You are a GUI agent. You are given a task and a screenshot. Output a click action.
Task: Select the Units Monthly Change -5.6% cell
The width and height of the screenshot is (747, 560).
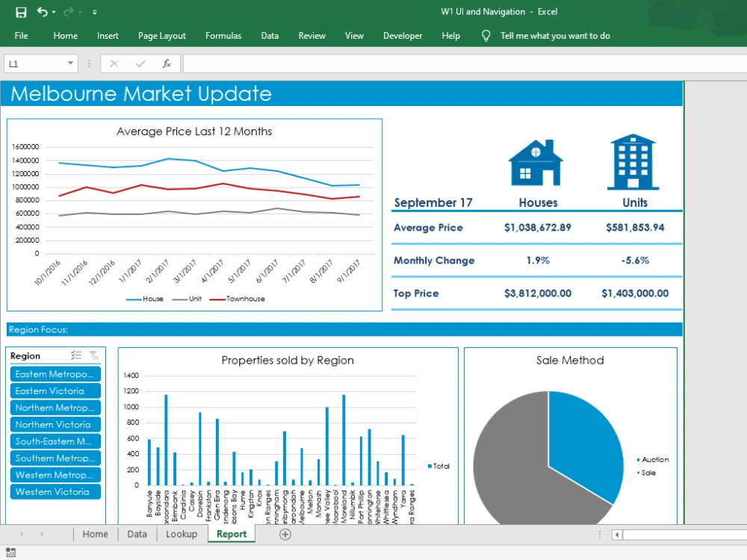[635, 261]
